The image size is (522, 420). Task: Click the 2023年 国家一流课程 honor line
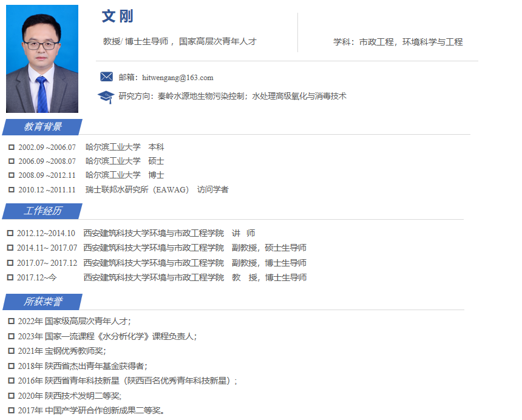coord(120,336)
